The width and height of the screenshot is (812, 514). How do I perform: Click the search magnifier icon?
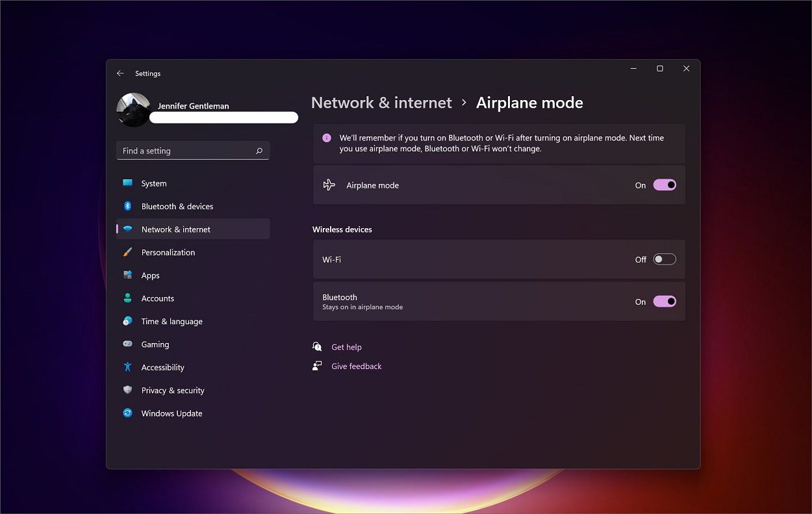pos(259,151)
